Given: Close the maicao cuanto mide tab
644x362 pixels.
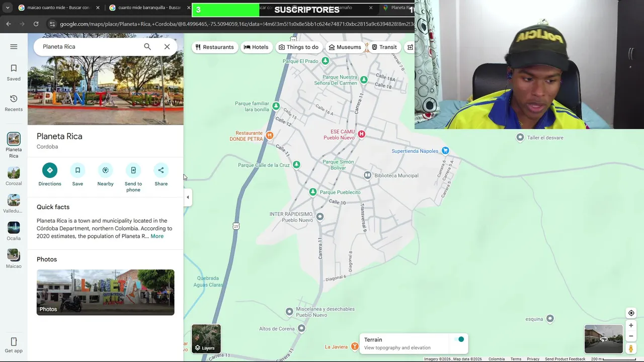Looking at the screenshot, I should 98,8.
